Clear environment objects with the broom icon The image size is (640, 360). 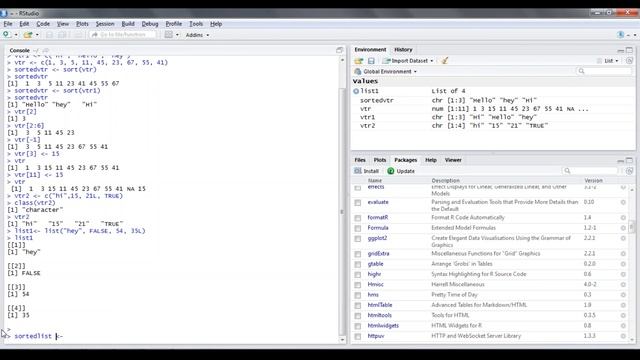(444, 61)
